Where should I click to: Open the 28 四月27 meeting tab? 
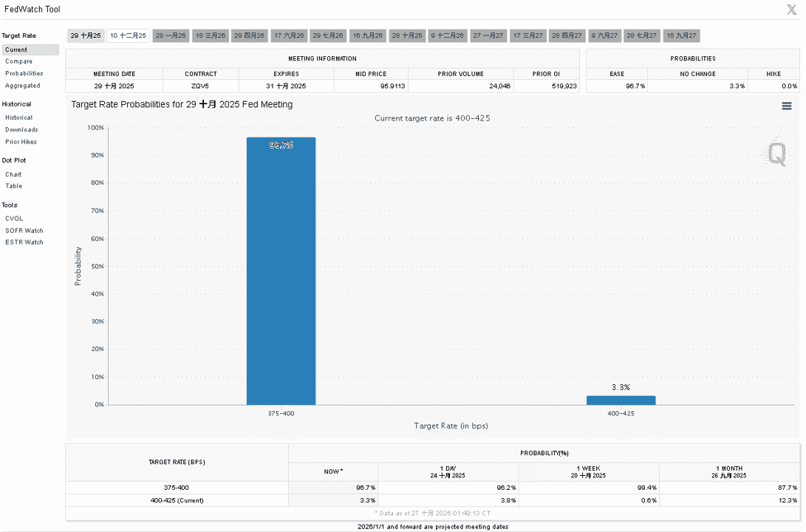567,35
